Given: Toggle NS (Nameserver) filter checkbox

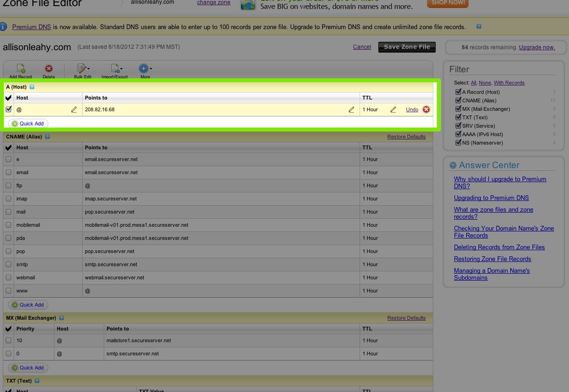Looking at the screenshot, I should [x=458, y=143].
